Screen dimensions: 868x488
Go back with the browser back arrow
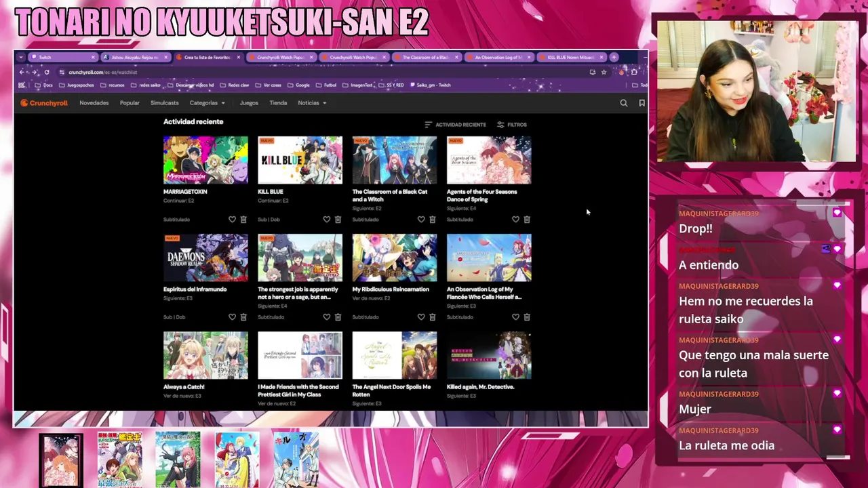point(22,72)
